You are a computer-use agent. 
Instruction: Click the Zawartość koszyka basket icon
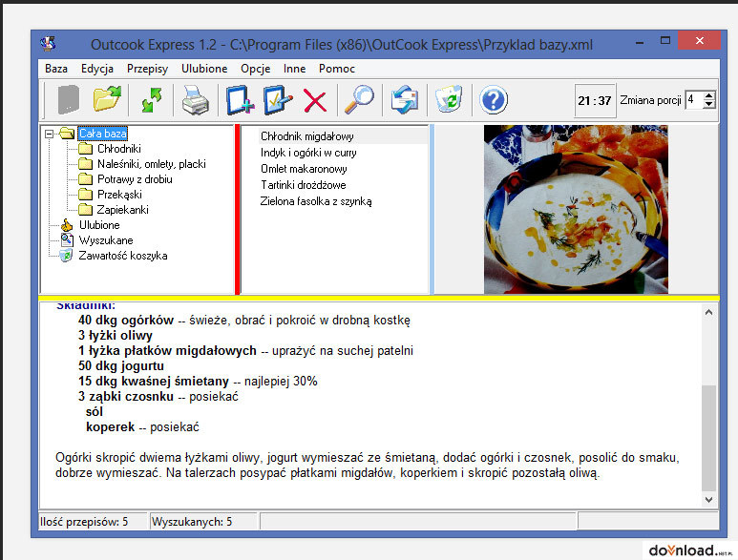[67, 256]
